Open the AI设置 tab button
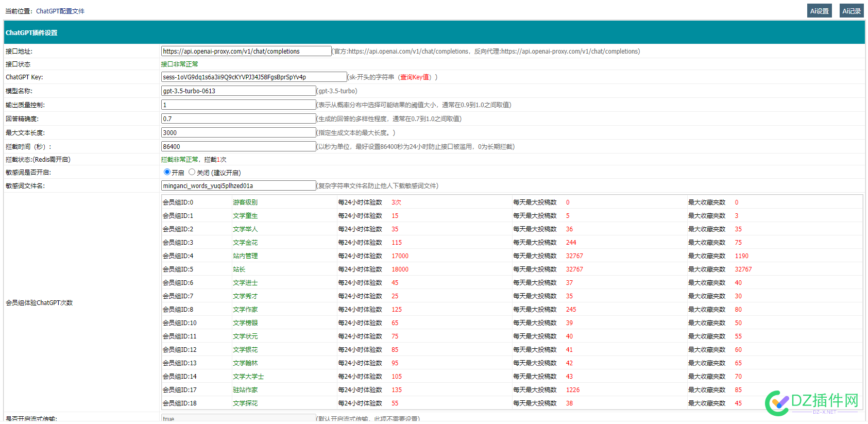 tap(819, 11)
